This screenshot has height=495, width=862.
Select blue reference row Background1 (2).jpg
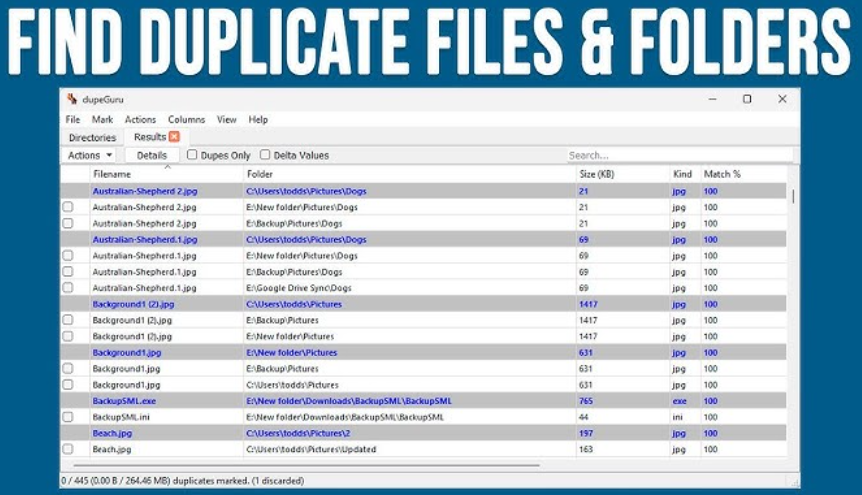(423, 304)
